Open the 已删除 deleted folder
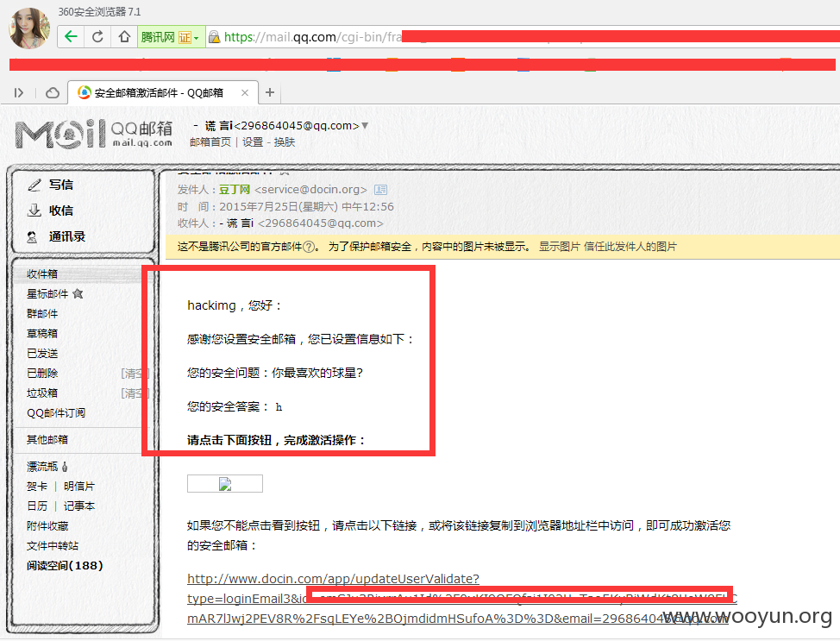Image resolution: width=840 pixels, height=641 pixels. [x=42, y=373]
